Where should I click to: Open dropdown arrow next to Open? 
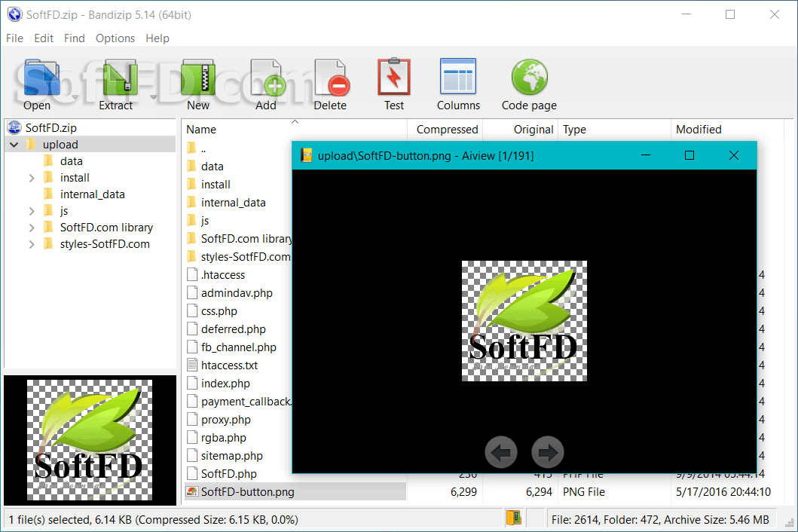click(x=75, y=96)
